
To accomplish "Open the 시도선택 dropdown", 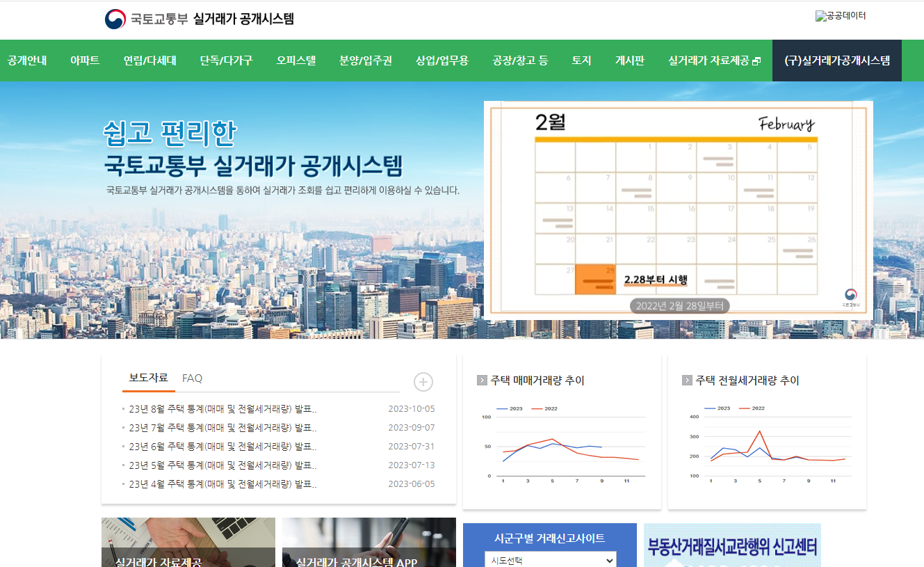I will coord(550,560).
